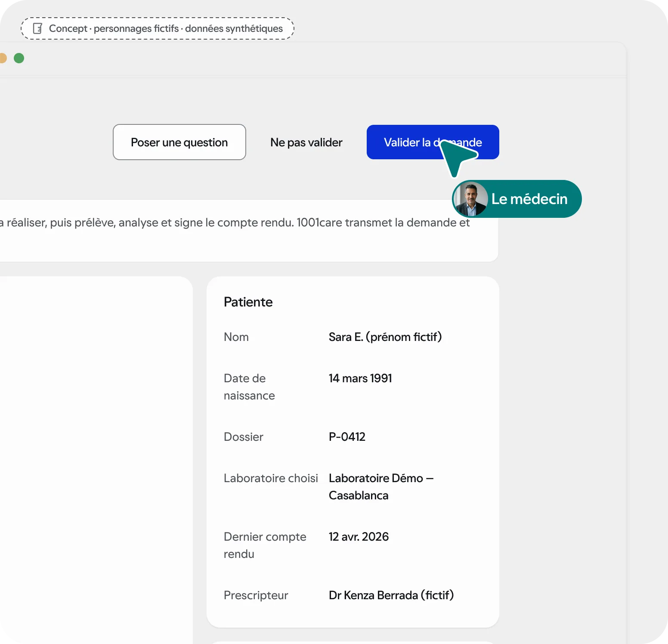This screenshot has height=644, width=668.
Task: Click the Nom field label
Action: [236, 337]
